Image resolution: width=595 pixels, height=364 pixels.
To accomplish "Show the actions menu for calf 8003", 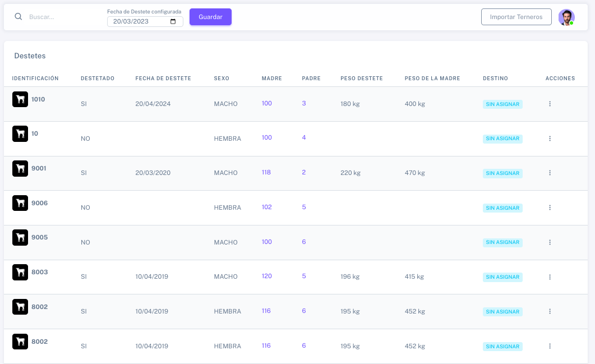I will click(550, 277).
